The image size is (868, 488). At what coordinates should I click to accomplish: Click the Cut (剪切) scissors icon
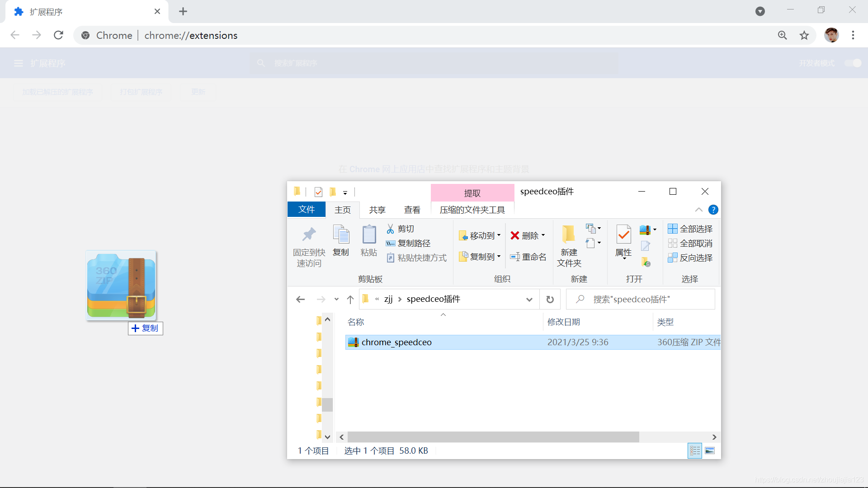(x=391, y=229)
